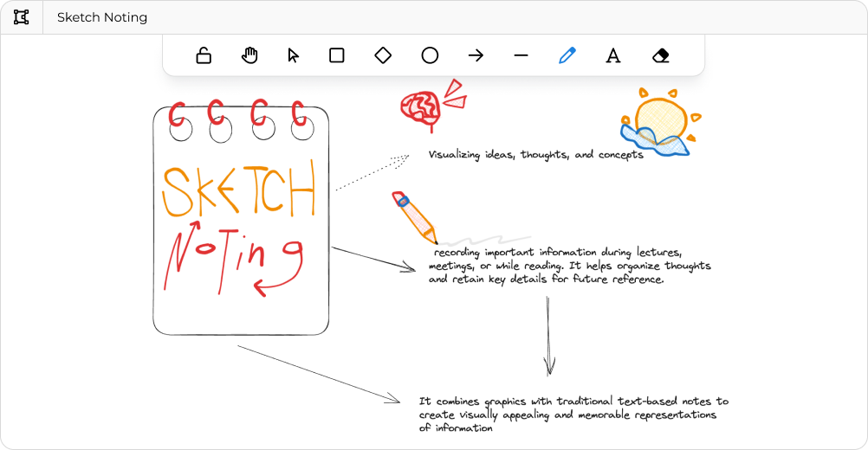This screenshot has width=868, height=450.
Task: Select the Ellipse shape tool
Action: coord(430,55)
